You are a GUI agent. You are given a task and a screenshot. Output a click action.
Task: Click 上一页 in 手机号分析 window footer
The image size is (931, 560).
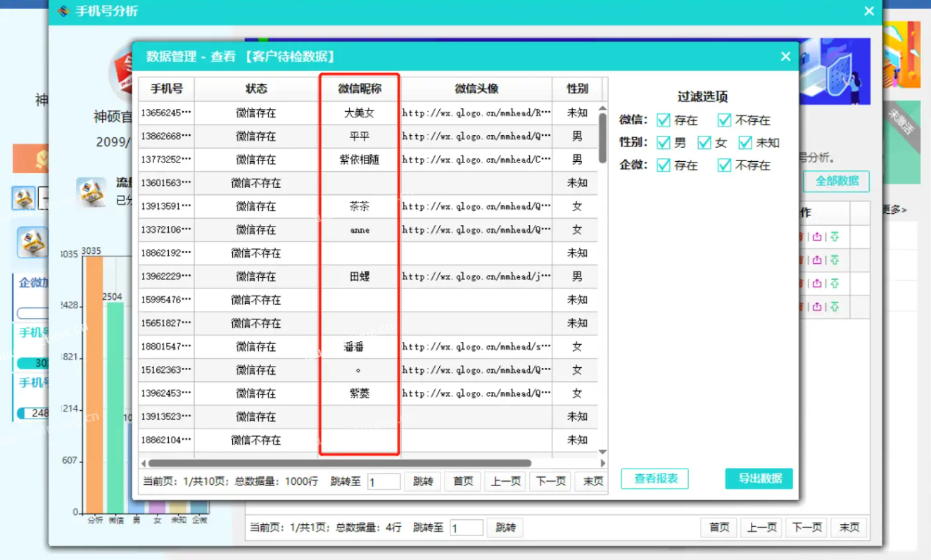tap(761, 528)
